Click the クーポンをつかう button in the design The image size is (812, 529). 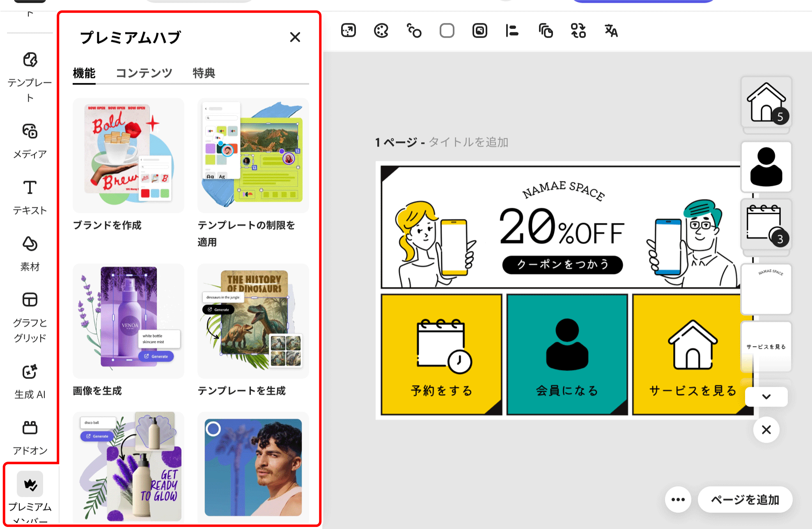coord(562,265)
